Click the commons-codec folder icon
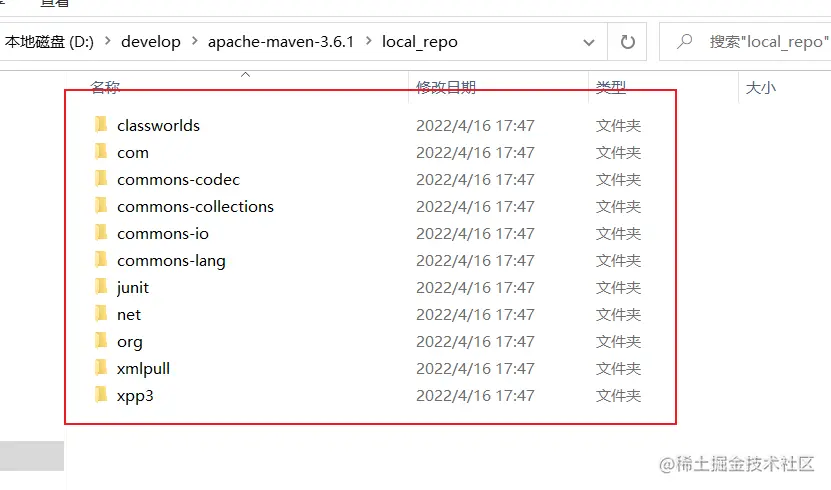Viewport: 831px width, 490px height. click(101, 179)
